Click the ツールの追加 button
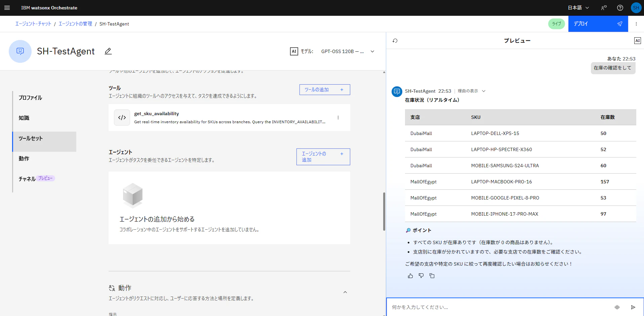Viewport: 644px width, 316px height. click(x=325, y=90)
